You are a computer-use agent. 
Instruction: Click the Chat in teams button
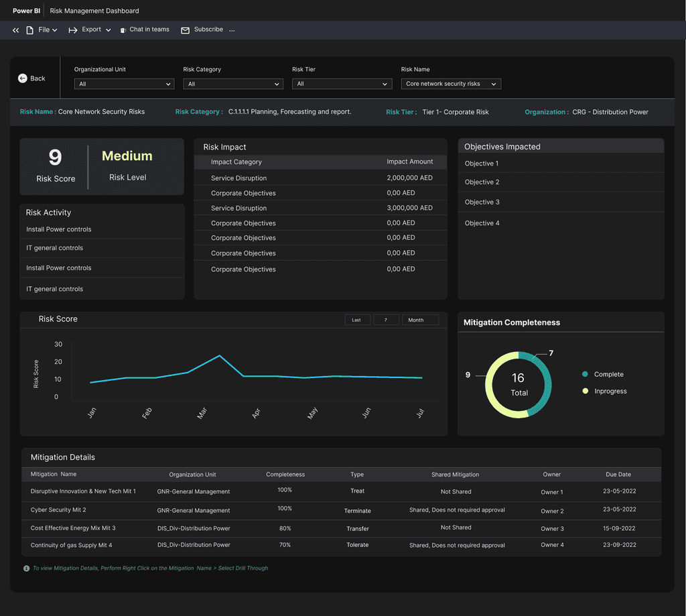click(x=149, y=29)
